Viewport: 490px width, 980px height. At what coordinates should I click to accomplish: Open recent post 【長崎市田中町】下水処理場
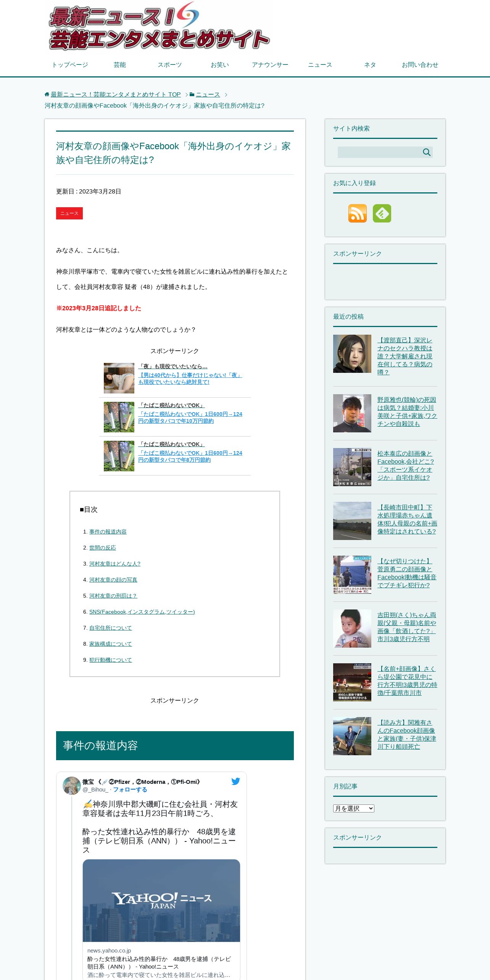click(x=407, y=519)
